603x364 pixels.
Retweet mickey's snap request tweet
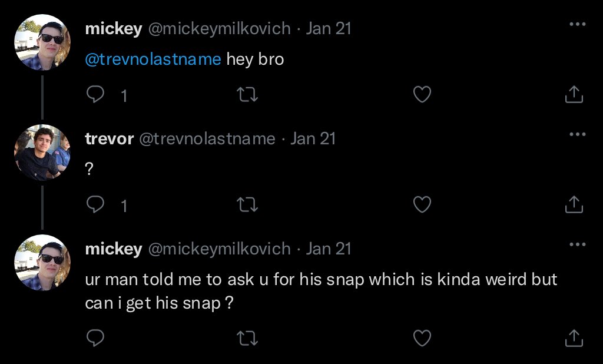tap(247, 338)
